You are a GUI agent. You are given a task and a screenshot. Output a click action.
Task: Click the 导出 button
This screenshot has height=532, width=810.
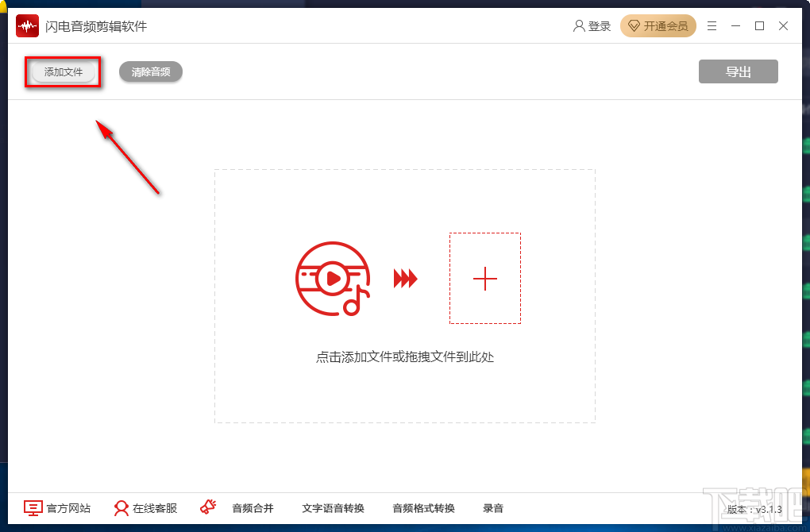click(738, 71)
